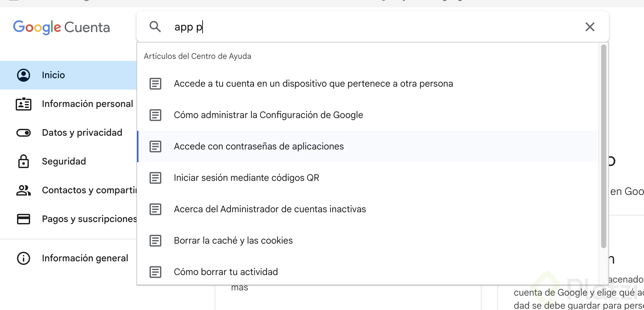This screenshot has width=644, height=310.
Task: Click inside the 'app p' search box
Action: click(x=360, y=27)
